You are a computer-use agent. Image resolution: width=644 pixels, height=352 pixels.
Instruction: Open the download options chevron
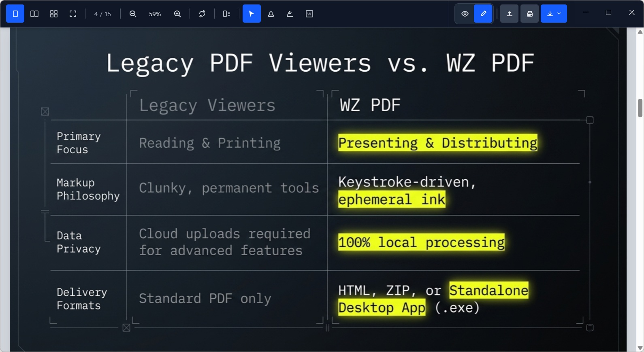tap(560, 14)
